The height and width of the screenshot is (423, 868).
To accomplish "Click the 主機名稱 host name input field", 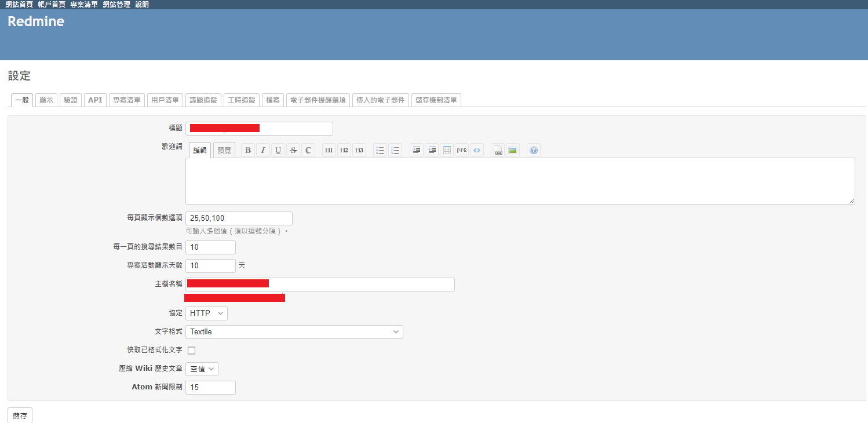I will point(320,284).
